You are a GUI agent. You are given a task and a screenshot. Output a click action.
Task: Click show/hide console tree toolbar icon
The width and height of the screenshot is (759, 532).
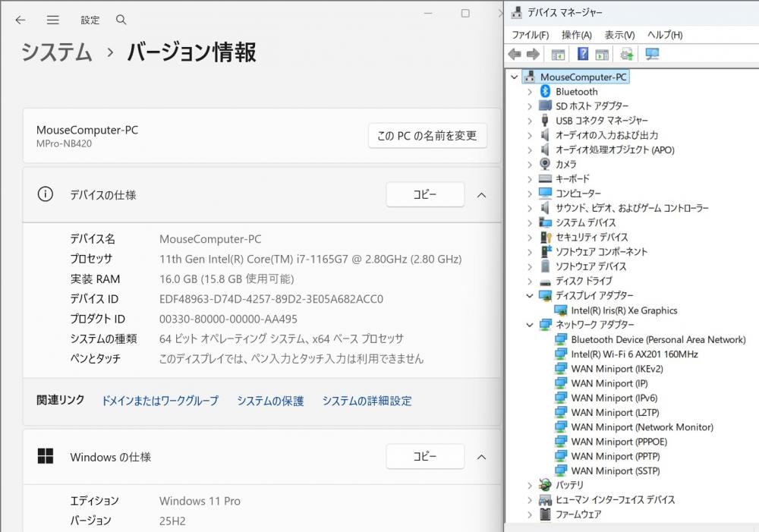[x=558, y=54]
